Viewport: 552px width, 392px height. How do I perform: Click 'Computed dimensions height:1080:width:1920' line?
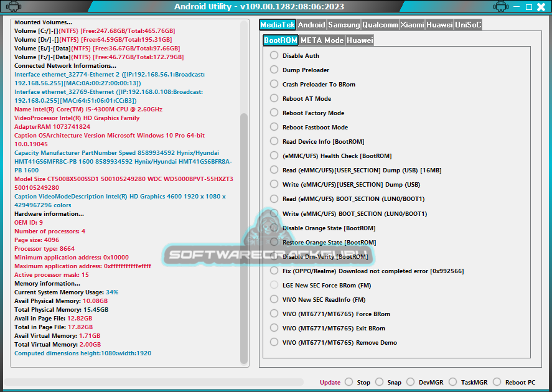(x=83, y=353)
